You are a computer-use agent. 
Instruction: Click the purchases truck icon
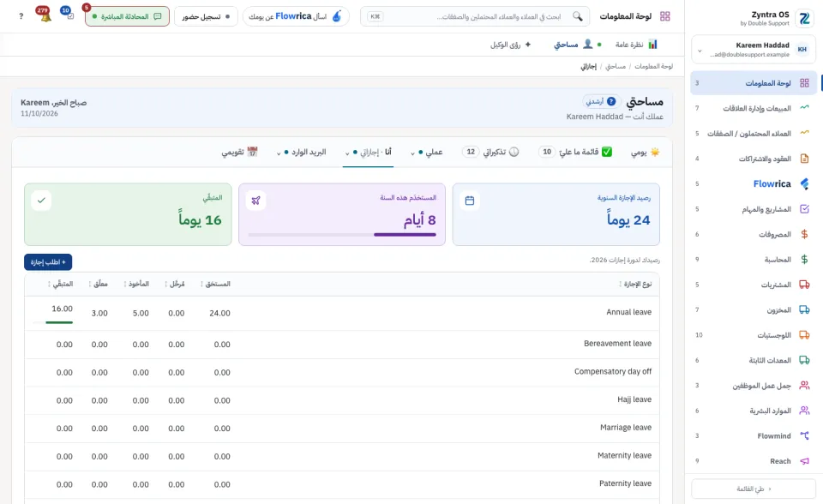[804, 285]
